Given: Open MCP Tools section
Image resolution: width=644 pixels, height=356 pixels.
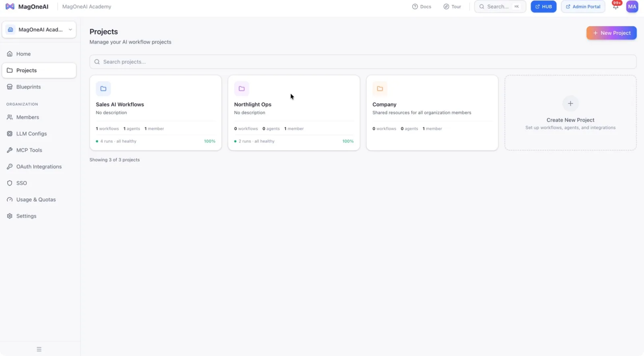Looking at the screenshot, I should click(x=39, y=150).
